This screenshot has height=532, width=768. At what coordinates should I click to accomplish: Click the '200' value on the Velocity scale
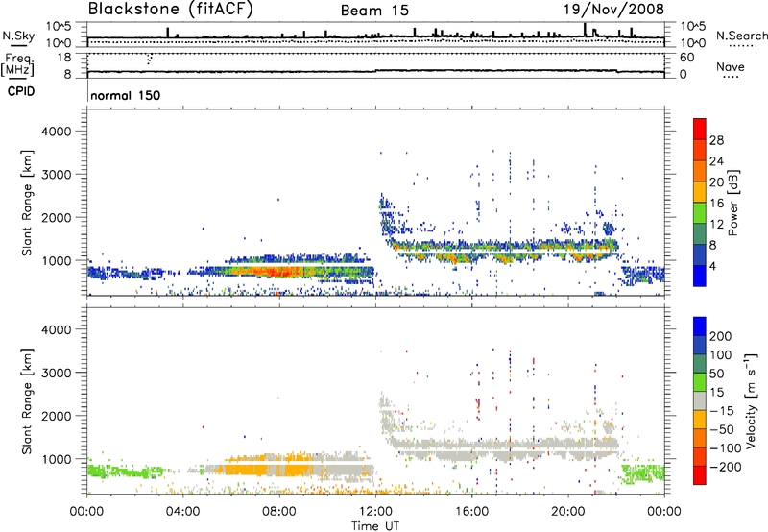pyautogui.click(x=721, y=336)
